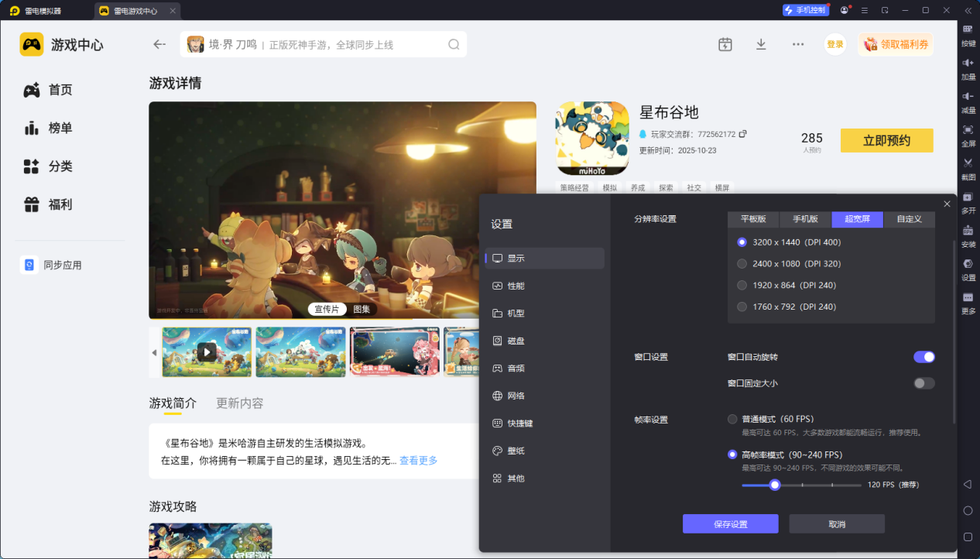The height and width of the screenshot is (559, 980).
Task: Open multi-instance (多开) manager icon
Action: point(968,197)
